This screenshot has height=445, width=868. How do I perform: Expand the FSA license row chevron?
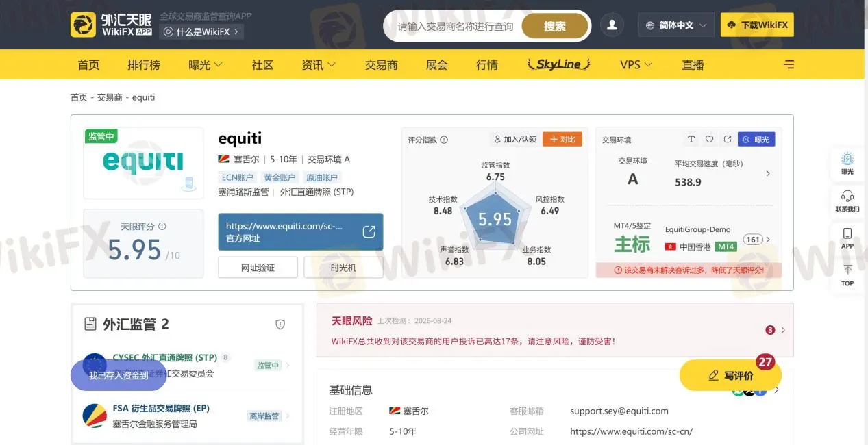pyautogui.click(x=288, y=416)
